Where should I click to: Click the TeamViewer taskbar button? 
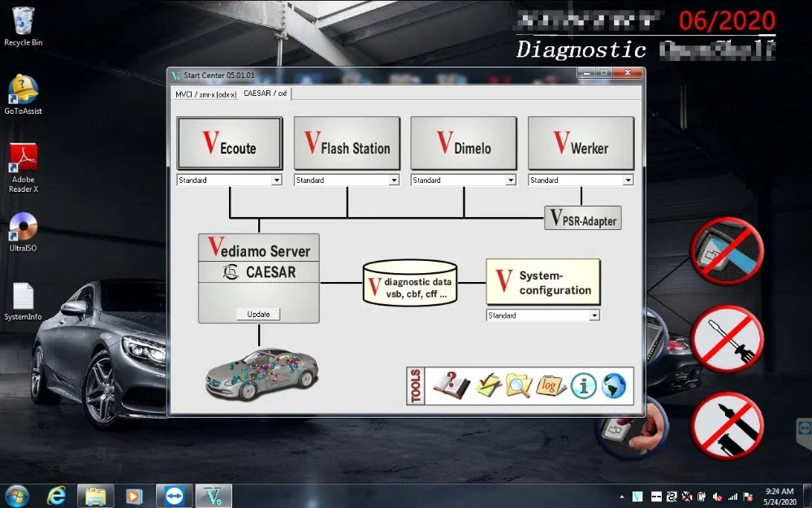[x=174, y=496]
